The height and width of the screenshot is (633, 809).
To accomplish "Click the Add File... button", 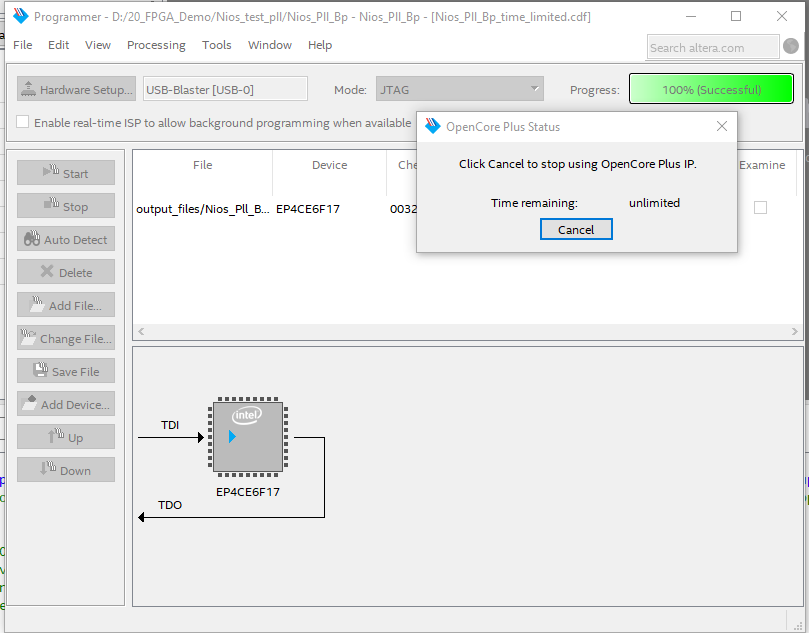I will pyautogui.click(x=66, y=305).
